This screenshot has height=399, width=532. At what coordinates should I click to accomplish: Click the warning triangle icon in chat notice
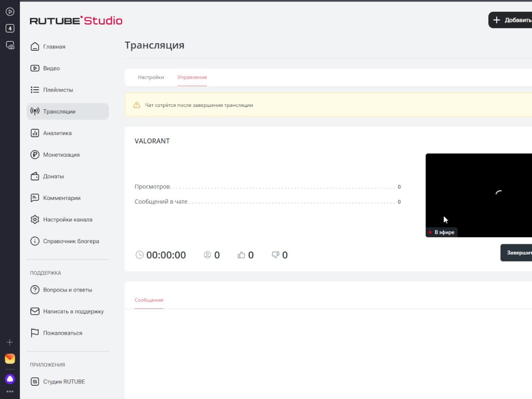(x=137, y=105)
